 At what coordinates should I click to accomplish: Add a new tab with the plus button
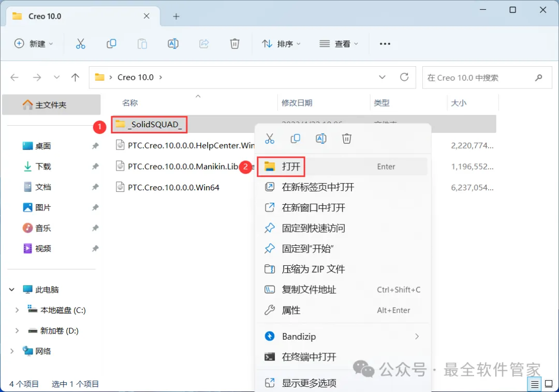pyautogui.click(x=176, y=17)
